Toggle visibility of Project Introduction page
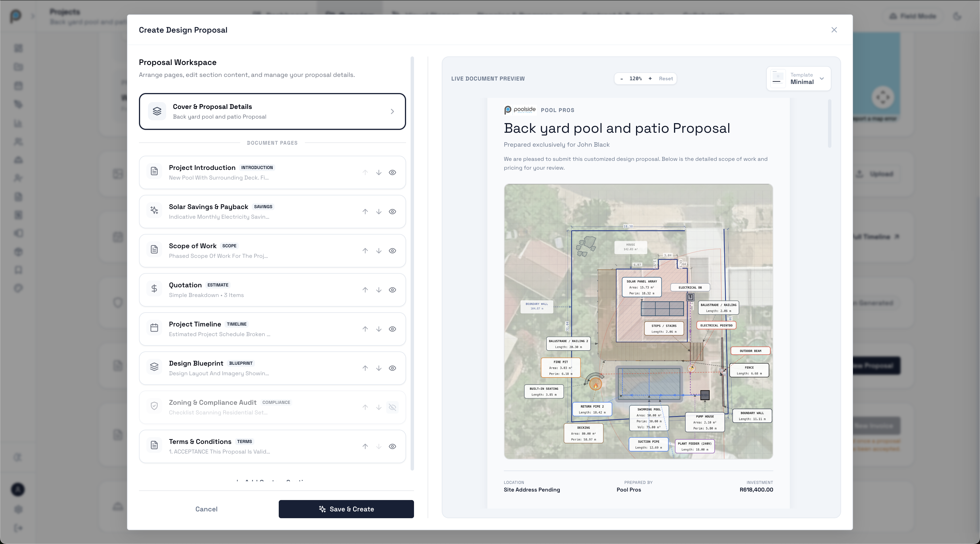The image size is (980, 544). (x=392, y=172)
